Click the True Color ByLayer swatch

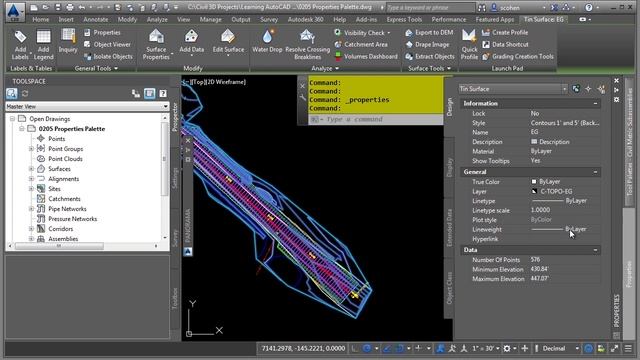pyautogui.click(x=533, y=182)
